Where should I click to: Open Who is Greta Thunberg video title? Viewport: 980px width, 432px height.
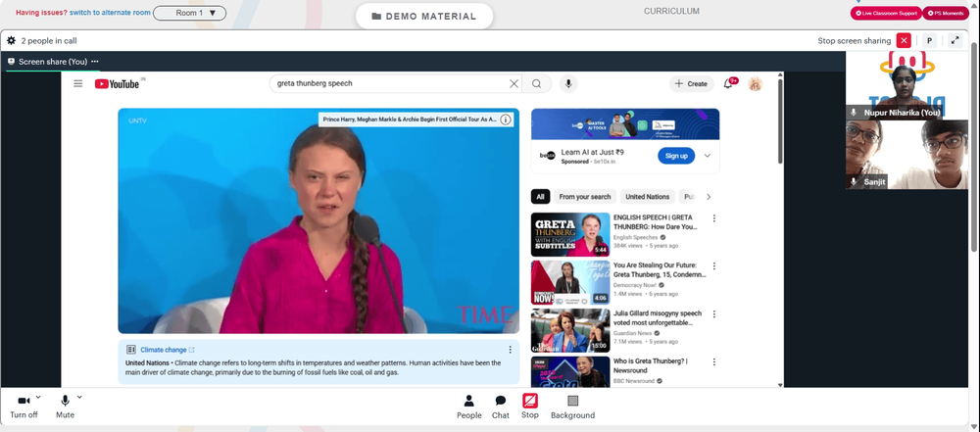click(651, 365)
